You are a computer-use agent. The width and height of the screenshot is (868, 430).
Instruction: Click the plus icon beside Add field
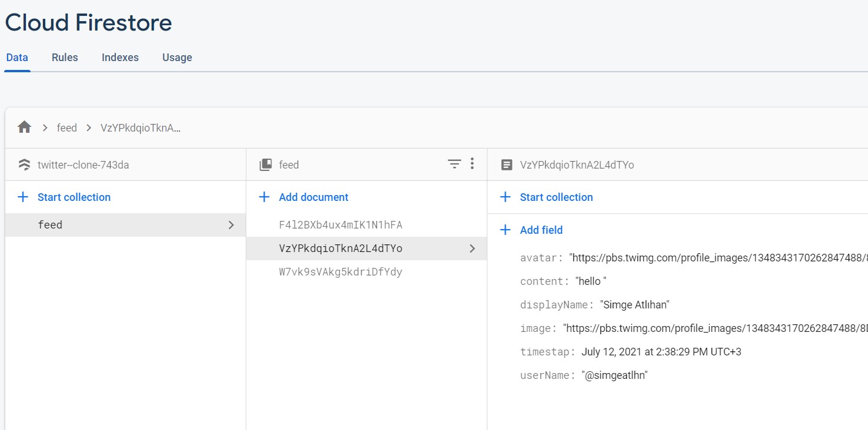(x=505, y=230)
